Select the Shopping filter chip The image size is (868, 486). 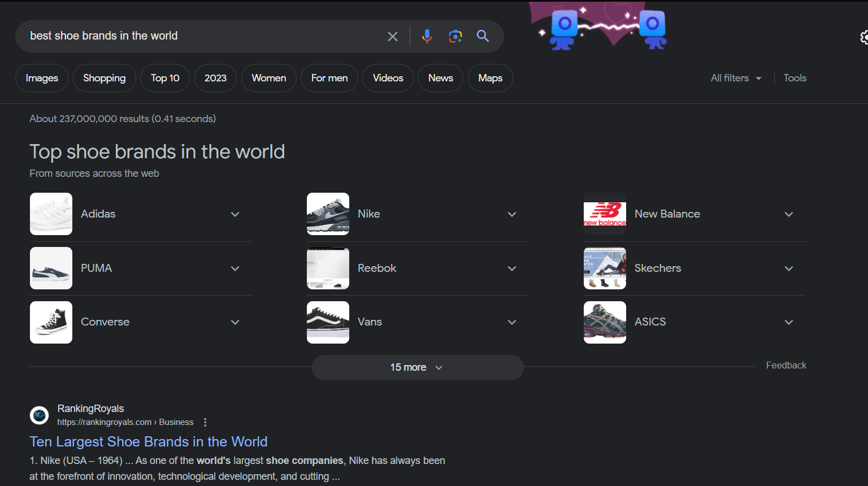point(105,78)
